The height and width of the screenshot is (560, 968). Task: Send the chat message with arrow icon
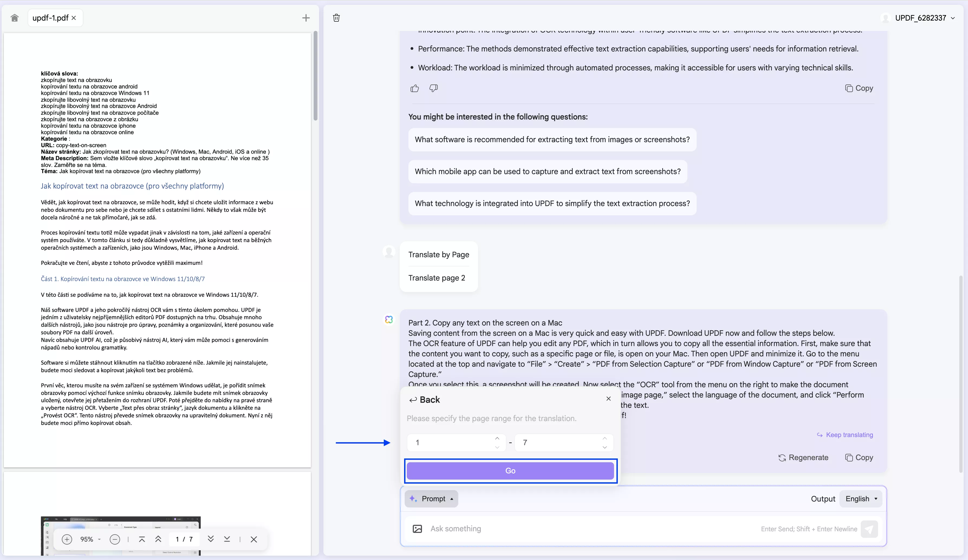click(870, 529)
